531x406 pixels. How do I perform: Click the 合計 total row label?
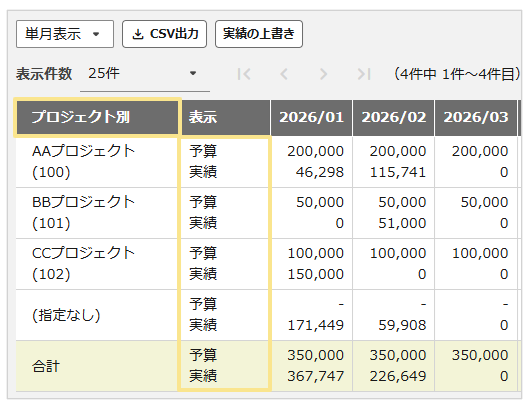pos(46,366)
